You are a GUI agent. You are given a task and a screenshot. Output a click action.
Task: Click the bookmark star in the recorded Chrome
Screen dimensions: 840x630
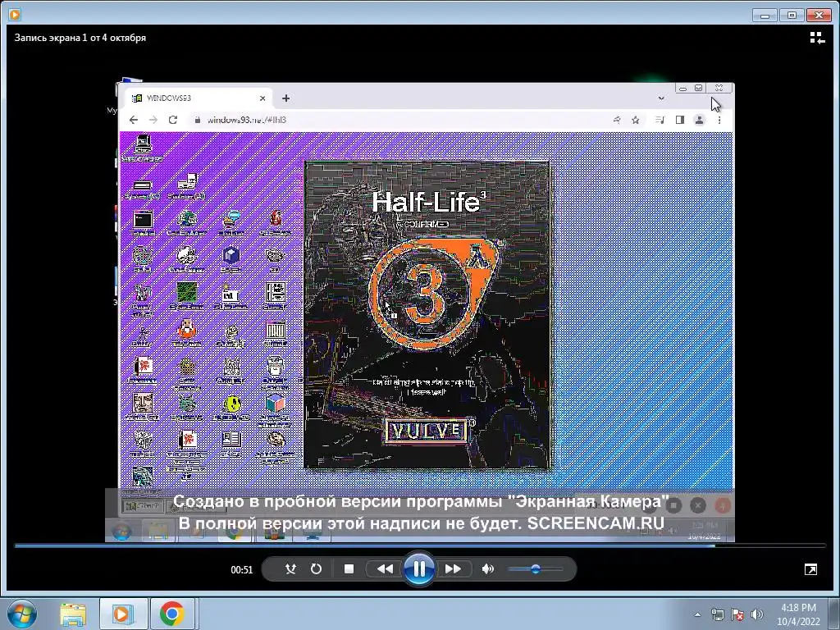[636, 120]
